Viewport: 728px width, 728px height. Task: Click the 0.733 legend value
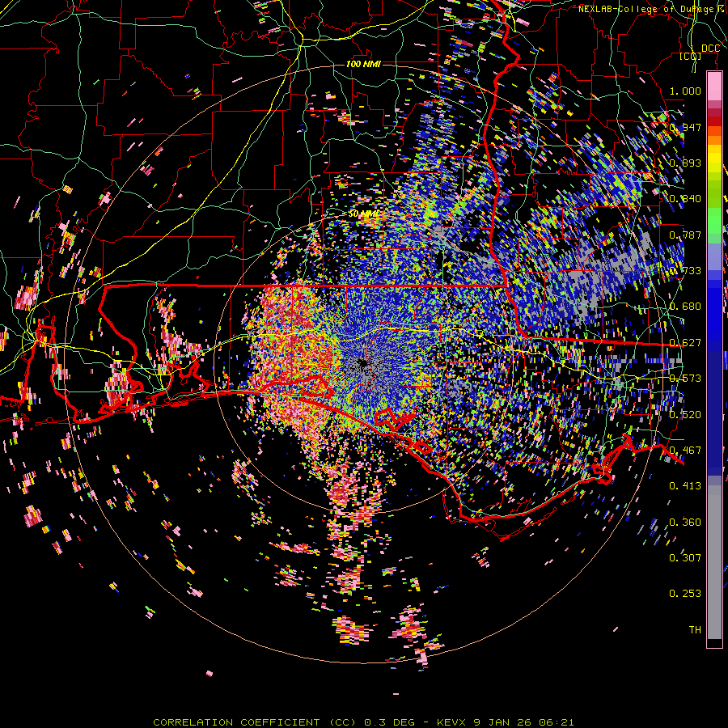(x=685, y=270)
